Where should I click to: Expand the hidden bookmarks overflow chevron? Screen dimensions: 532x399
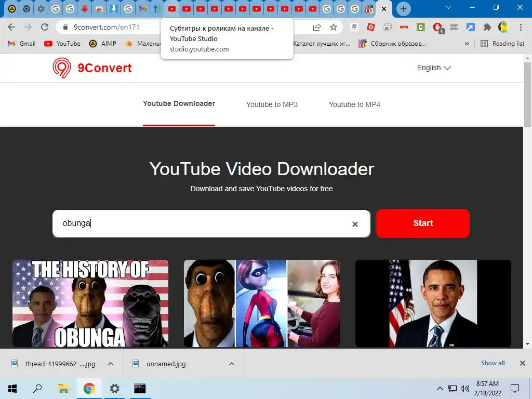pyautogui.click(x=467, y=44)
